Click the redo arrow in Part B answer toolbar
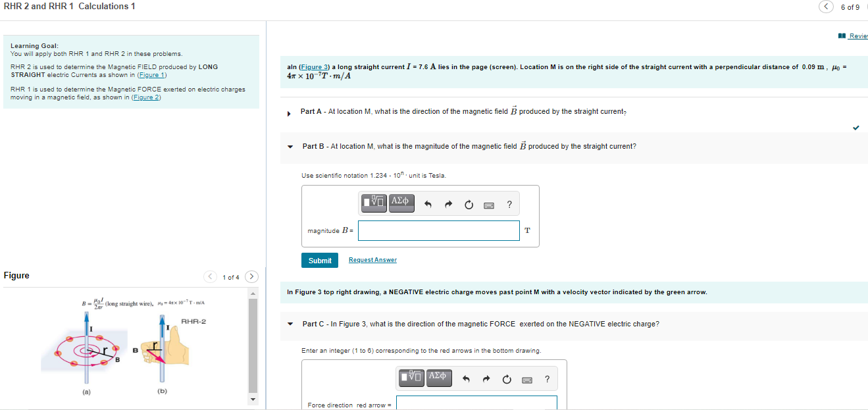Screen dimensions: 868x410 449,203
